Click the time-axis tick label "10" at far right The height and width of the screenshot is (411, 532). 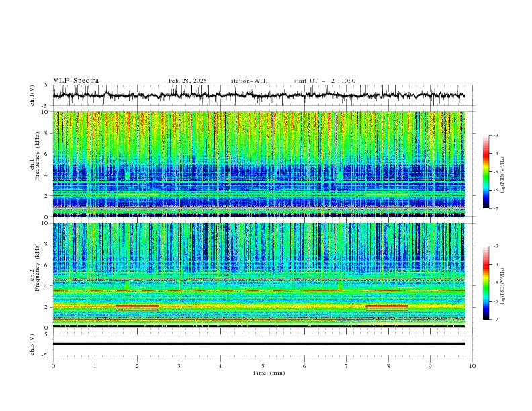pyautogui.click(x=472, y=366)
